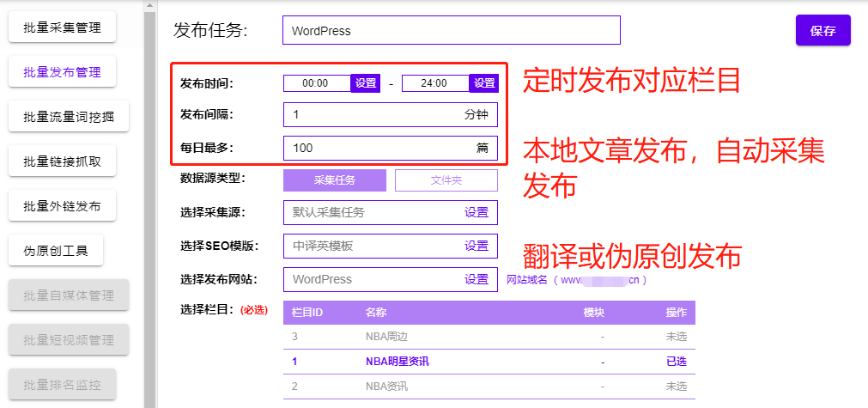Select 采集任务 data source type
This screenshot has height=408, width=868.
tap(335, 180)
